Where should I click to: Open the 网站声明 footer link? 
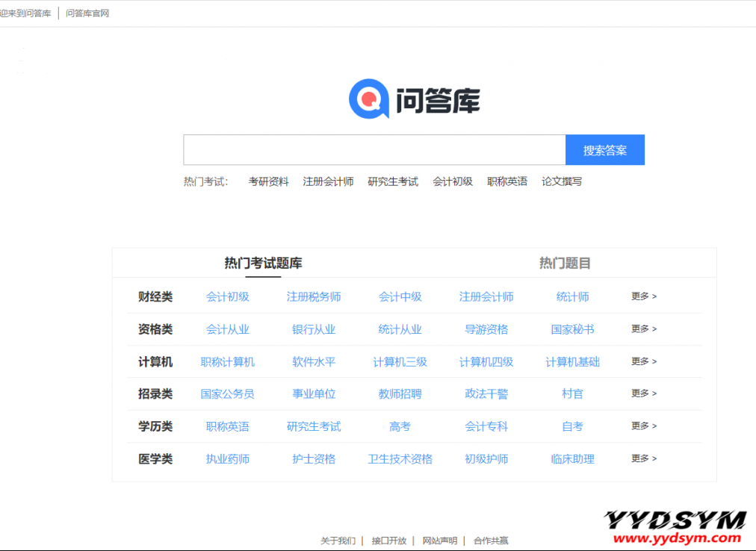coord(439,541)
